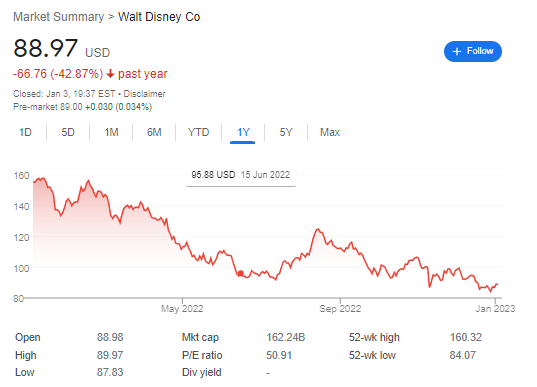Click the Market Summary breadcrumb
Image resolution: width=537 pixels, height=387 pixels.
click(x=59, y=17)
